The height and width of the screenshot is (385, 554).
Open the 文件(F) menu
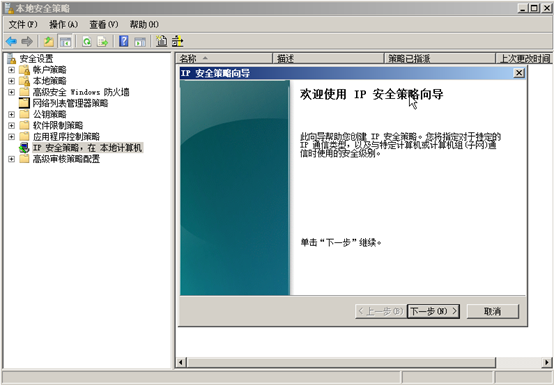(x=23, y=24)
